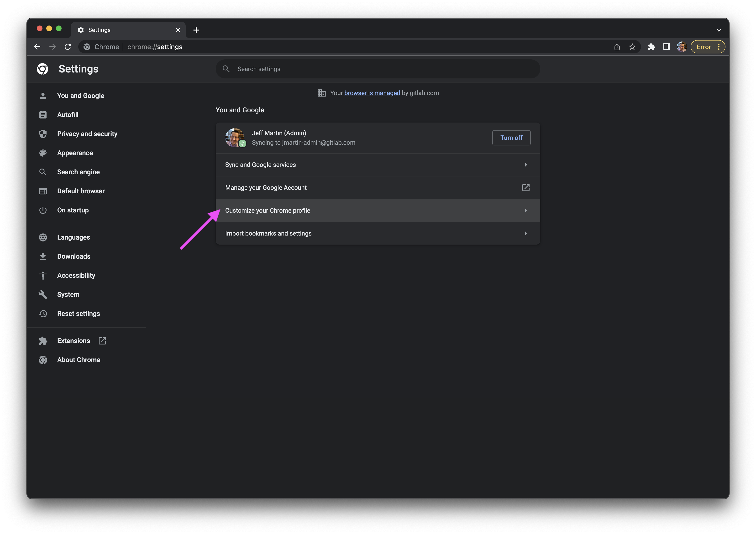Open the tab search dropdown chevron

coord(719,30)
